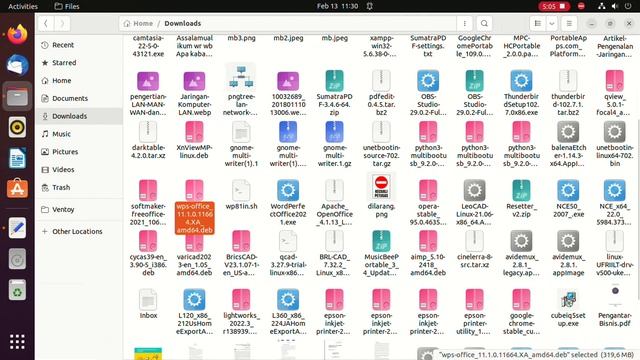This screenshot has width=640, height=360.
Task: Open the Files app menu in top bar
Action: point(67,6)
